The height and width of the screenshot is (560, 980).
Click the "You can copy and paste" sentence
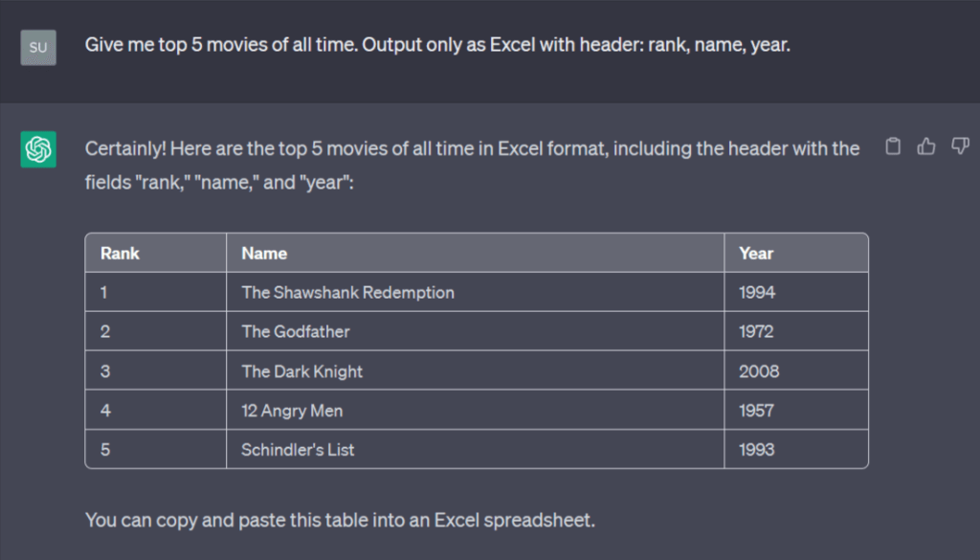pos(340,521)
